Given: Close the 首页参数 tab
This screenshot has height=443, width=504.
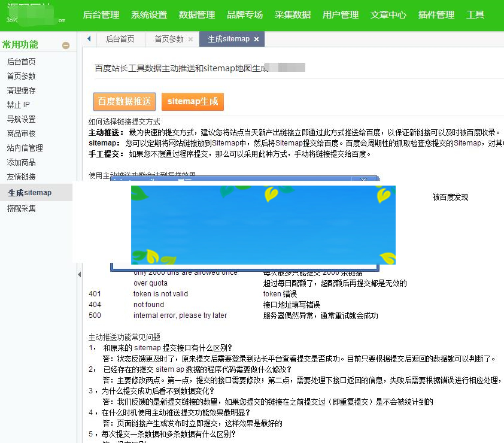Looking at the screenshot, I should point(191,39).
